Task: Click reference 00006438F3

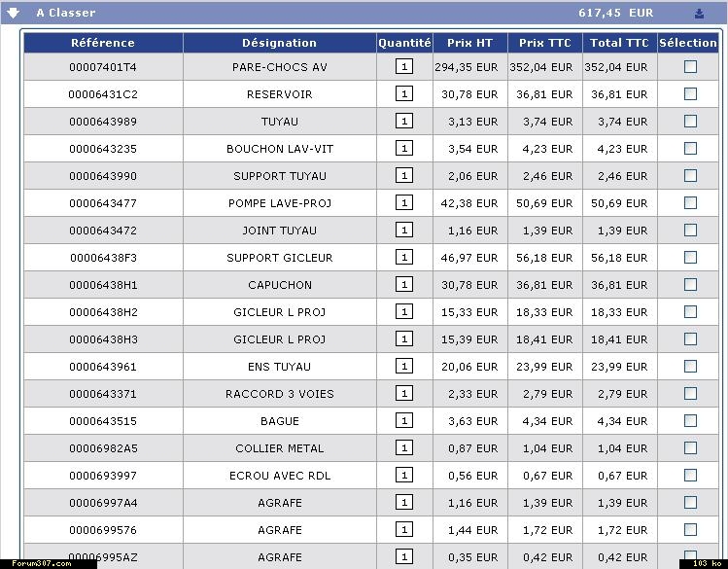Action: (x=104, y=258)
